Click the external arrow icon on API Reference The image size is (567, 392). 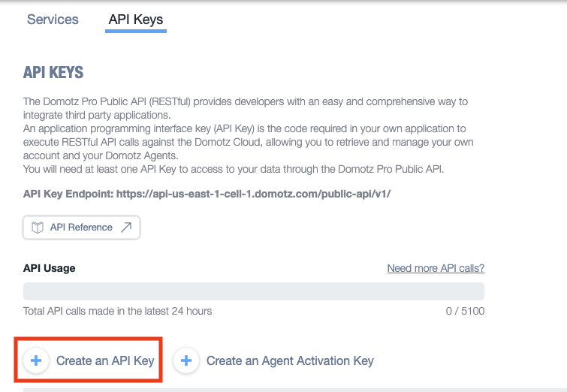click(126, 227)
